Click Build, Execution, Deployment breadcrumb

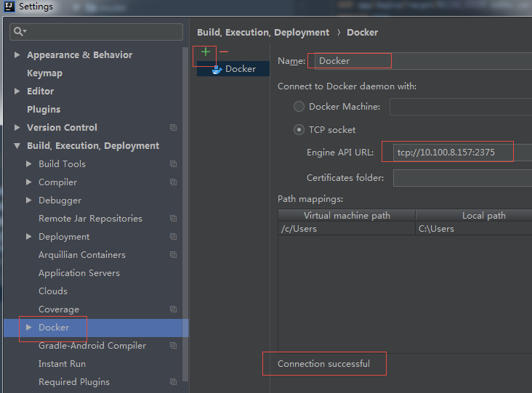pyautogui.click(x=263, y=33)
